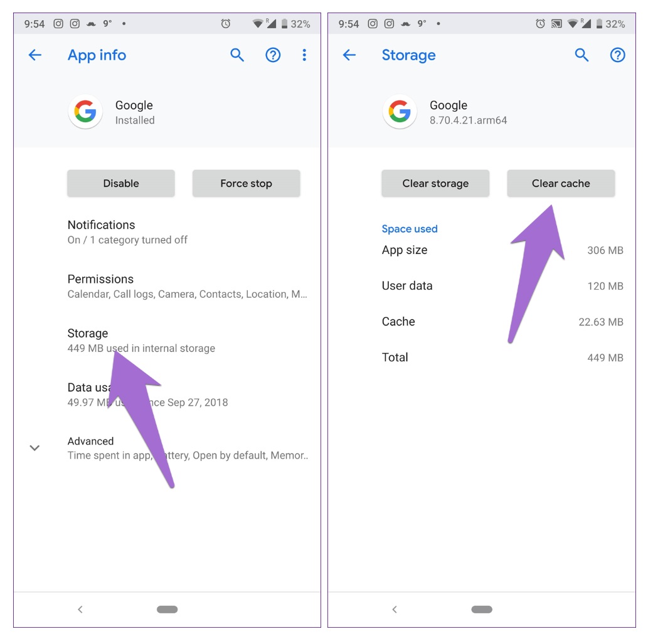Expand Advanced settings entry
The width and height of the screenshot is (653, 644).
click(167, 448)
